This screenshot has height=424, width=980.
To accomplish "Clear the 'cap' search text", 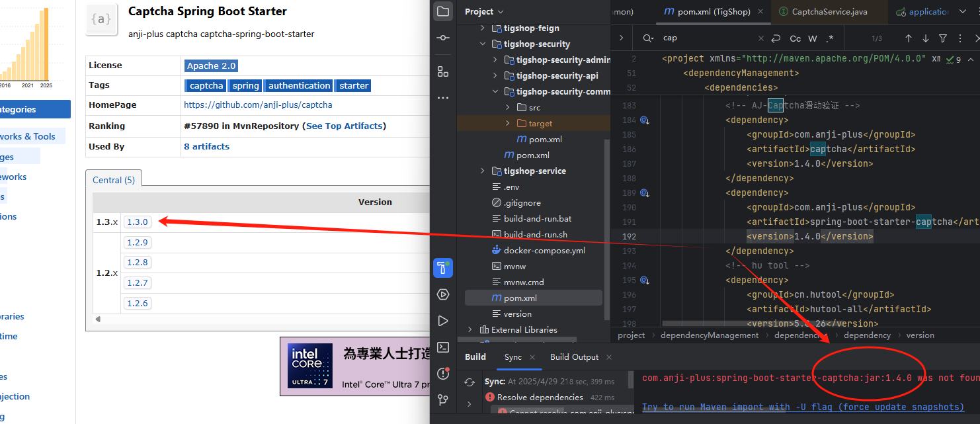I will click(760, 38).
